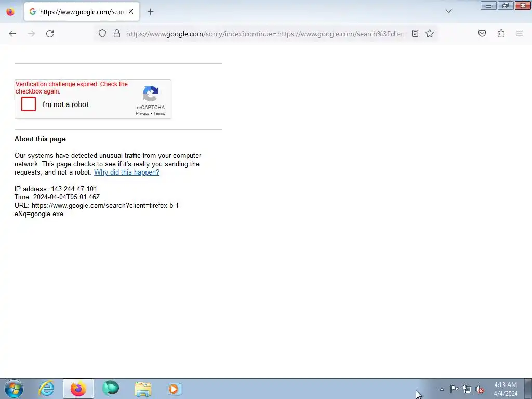Open the "Why did this happen?" link
Screen dimensions: 532x399
pyautogui.click(x=127, y=172)
